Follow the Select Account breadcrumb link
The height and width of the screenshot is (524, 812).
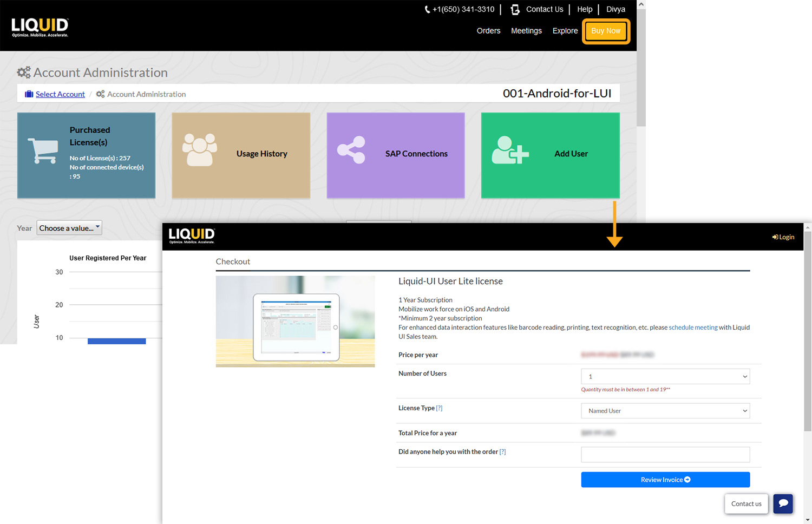pos(60,94)
